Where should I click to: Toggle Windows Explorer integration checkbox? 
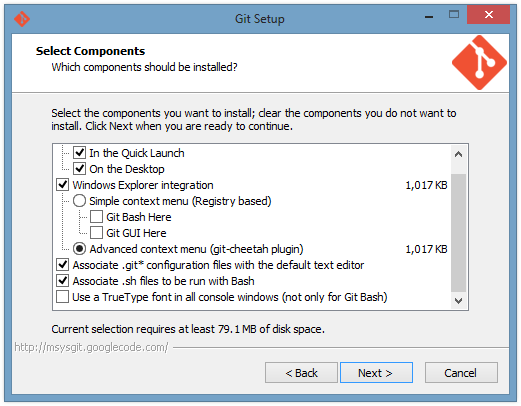(63, 185)
